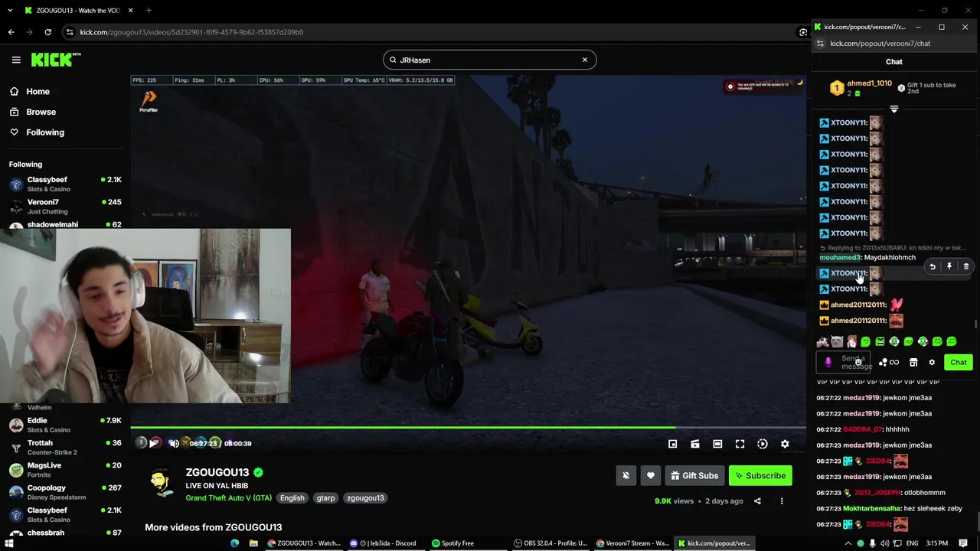Close the ZGOUGOU13 browser tab
This screenshot has height=551, width=980.
(x=130, y=11)
